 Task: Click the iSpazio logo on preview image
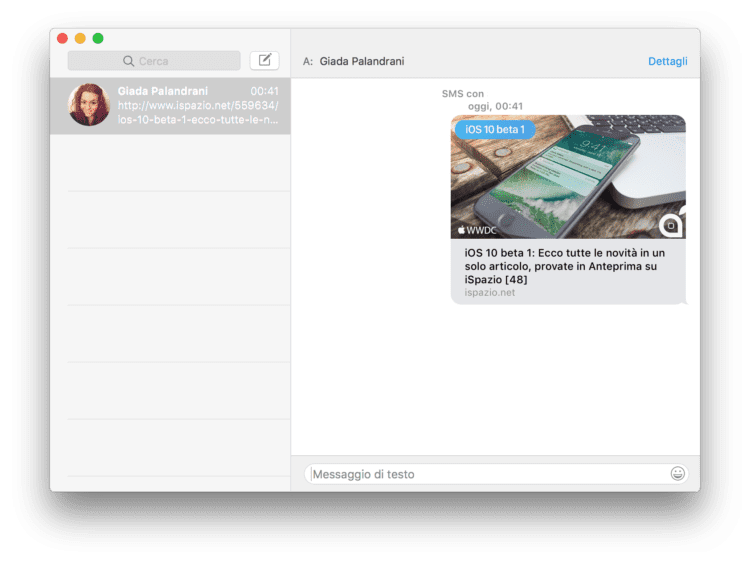(x=671, y=225)
